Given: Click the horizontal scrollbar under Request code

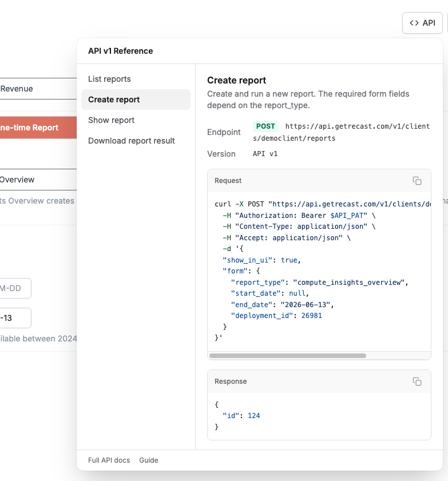Looking at the screenshot, I should pyautogui.click(x=288, y=356).
